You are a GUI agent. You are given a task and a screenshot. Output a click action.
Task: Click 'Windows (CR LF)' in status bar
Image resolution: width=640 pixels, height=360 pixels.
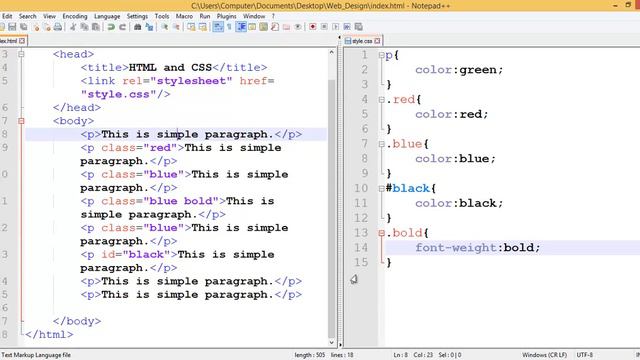click(x=544, y=355)
